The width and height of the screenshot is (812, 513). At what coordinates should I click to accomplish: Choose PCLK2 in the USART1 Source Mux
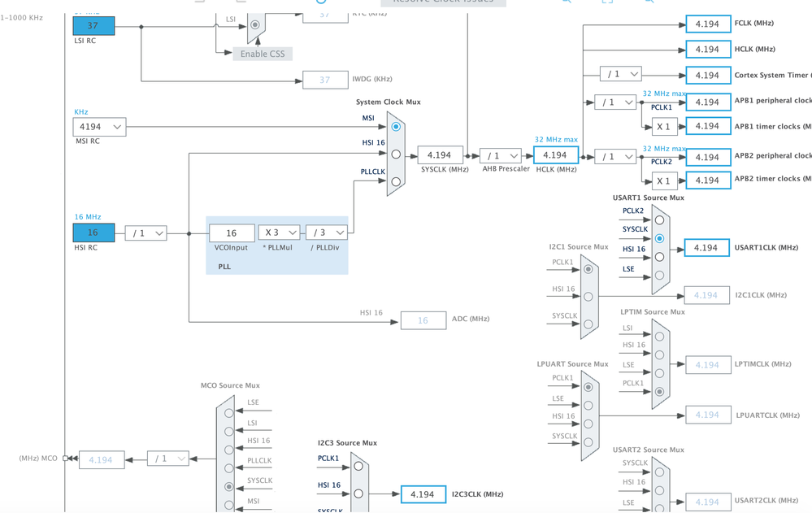tap(659, 220)
